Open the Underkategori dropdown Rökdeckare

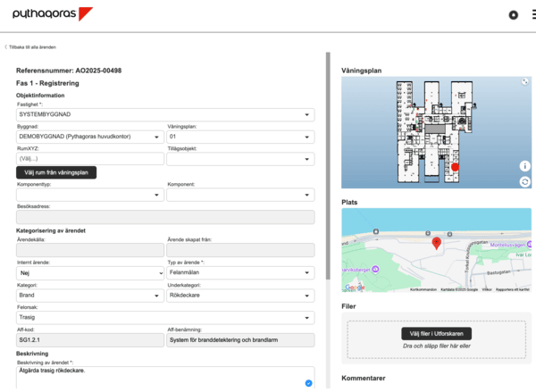240,296
